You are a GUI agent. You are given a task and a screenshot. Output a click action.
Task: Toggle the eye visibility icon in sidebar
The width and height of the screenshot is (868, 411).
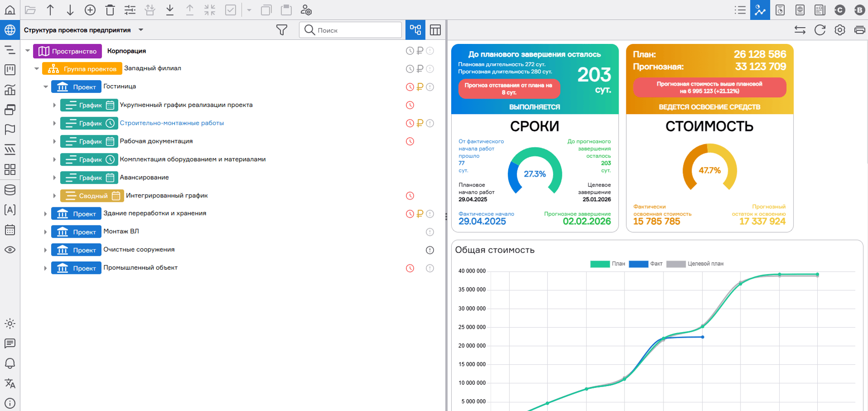(10, 250)
